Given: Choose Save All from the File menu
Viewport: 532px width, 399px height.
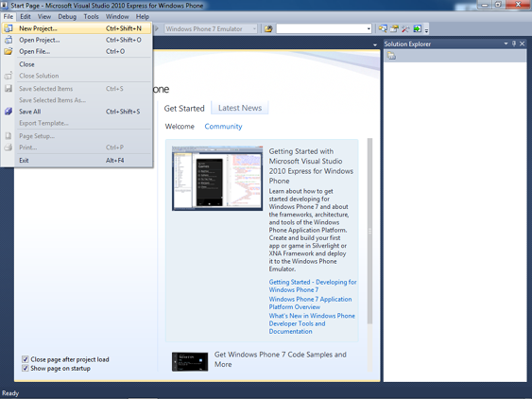Looking at the screenshot, I should pyautogui.click(x=77, y=112).
